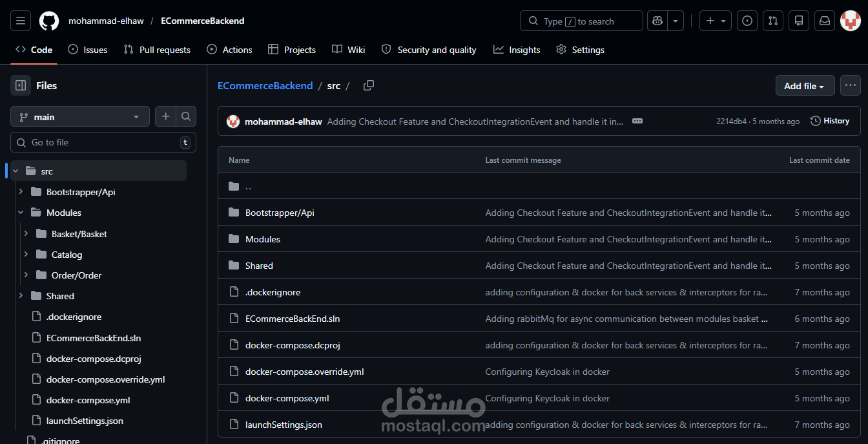Screen dimensions: 868x444
Task: Open 'Configuring Keycloak in docker' for docker-compose.yml
Action: pyautogui.click(x=548, y=398)
